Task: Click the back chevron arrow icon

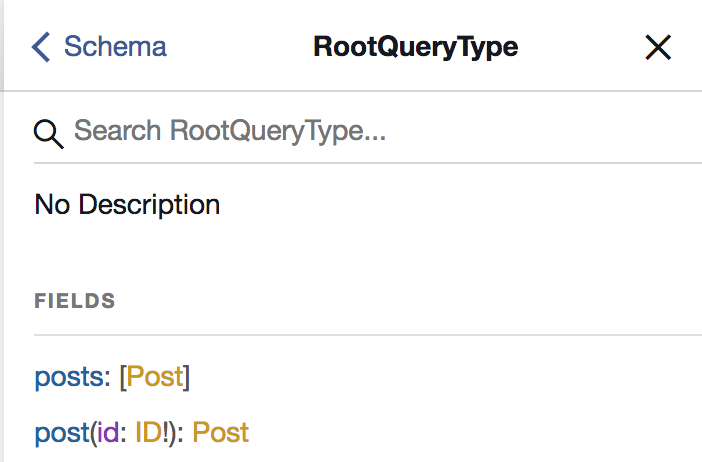Action: [x=41, y=47]
